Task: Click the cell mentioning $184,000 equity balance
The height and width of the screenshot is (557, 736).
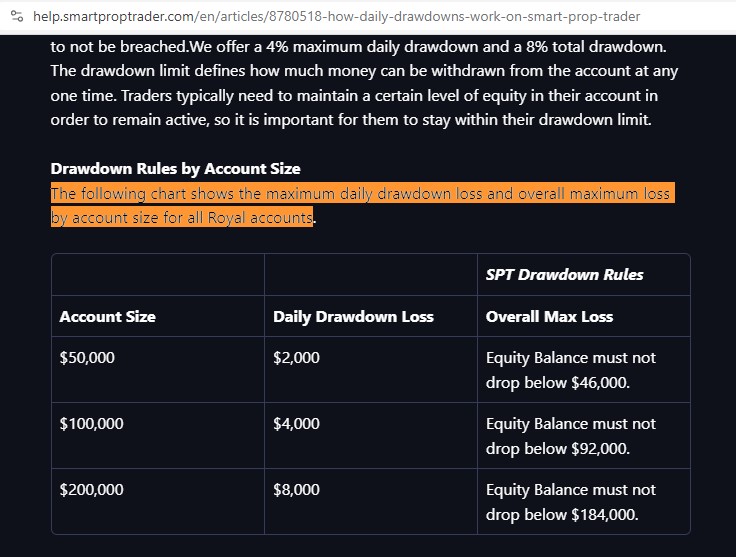Action: click(x=570, y=501)
